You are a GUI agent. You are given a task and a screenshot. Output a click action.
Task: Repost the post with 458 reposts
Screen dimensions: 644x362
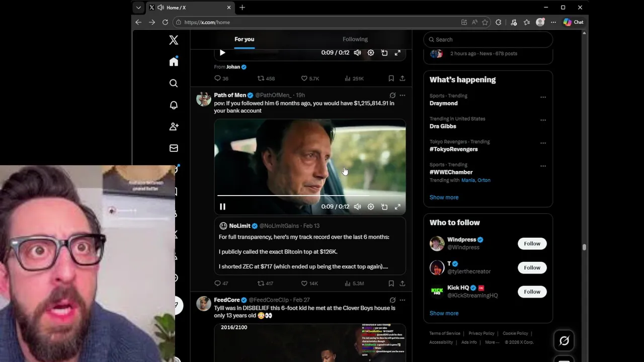[266, 78]
